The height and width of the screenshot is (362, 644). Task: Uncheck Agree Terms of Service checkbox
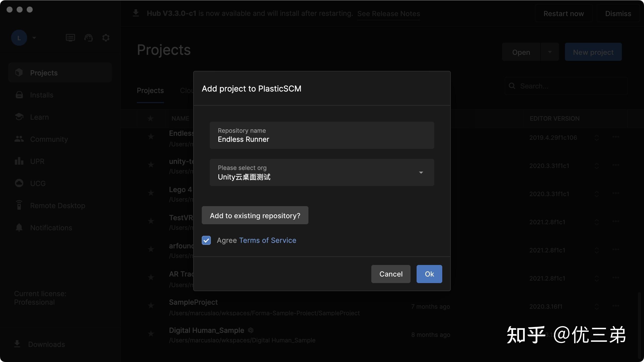coord(206,240)
